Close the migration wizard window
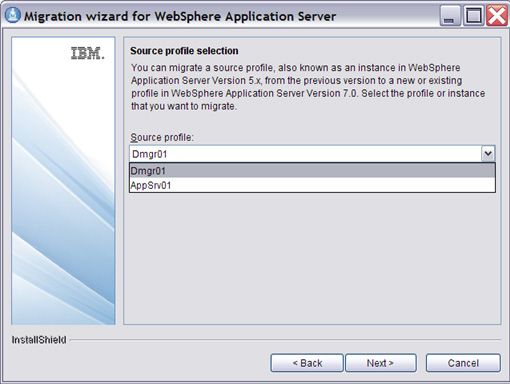 [497, 16]
